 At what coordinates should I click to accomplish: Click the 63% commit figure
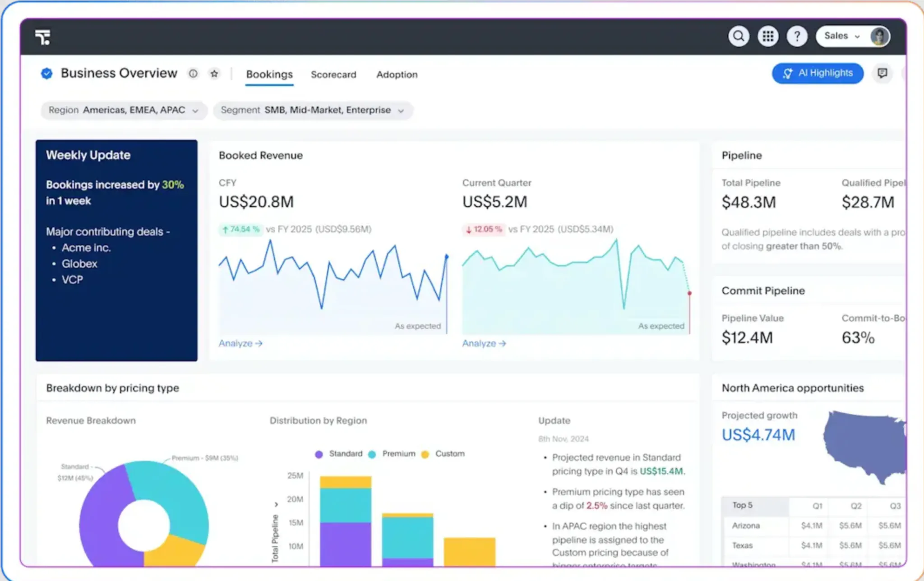[858, 337]
